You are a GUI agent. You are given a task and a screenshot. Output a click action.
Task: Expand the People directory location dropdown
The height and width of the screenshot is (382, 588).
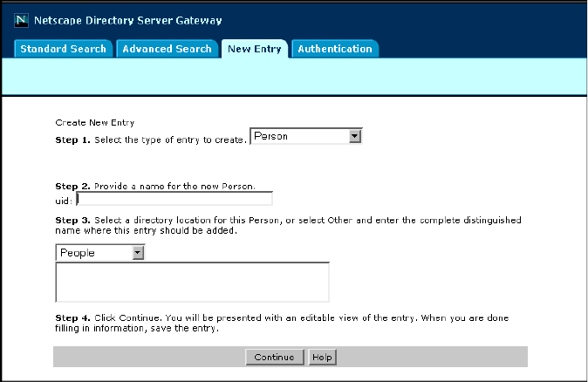point(99,253)
